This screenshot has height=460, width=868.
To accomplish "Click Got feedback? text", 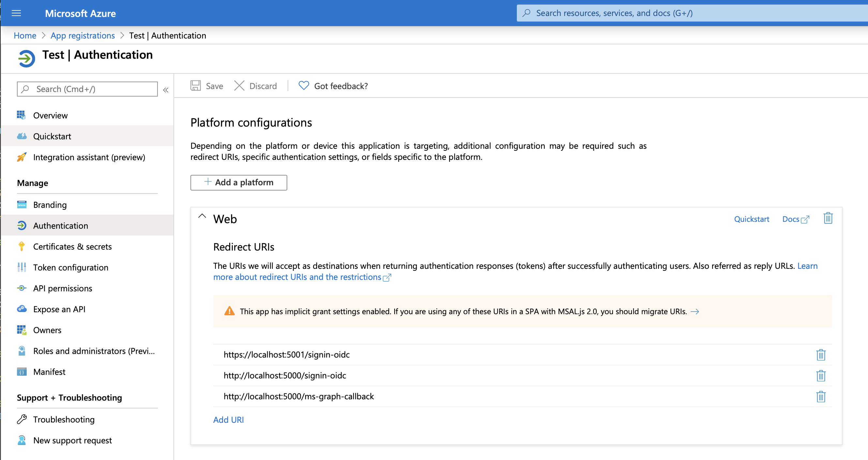I will point(341,86).
